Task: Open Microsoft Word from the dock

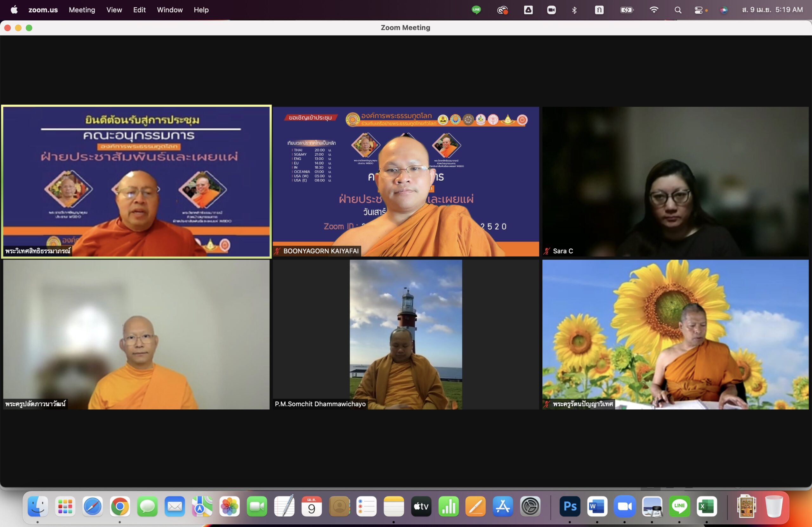Action: (597, 506)
